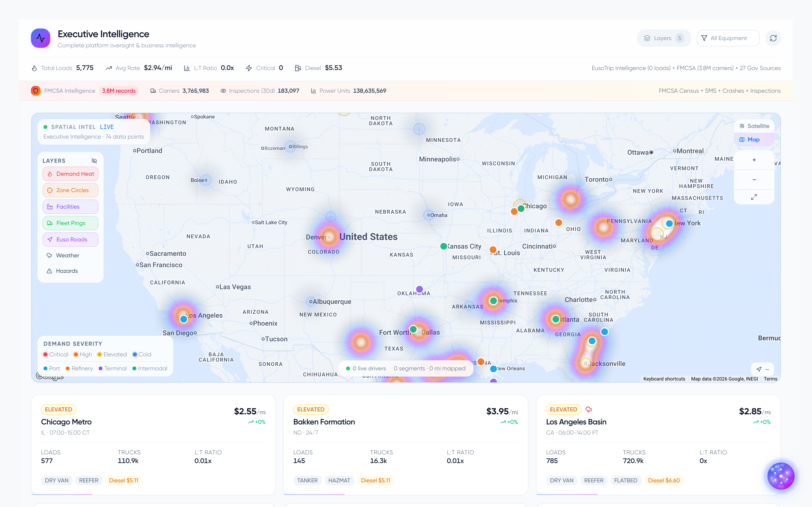Click the refresh icon in header
The width and height of the screenshot is (812, 507).
[773, 38]
